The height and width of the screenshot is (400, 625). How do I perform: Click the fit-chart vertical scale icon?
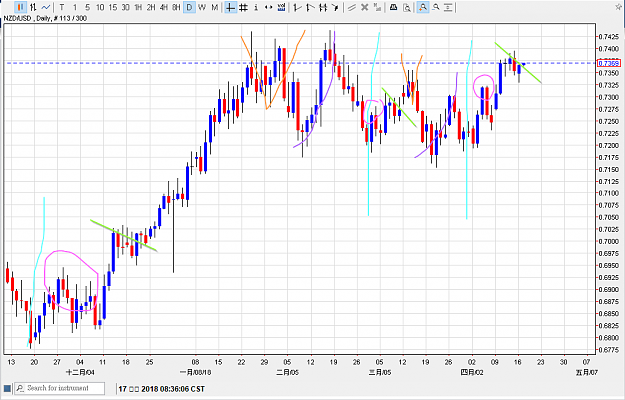[448, 7]
